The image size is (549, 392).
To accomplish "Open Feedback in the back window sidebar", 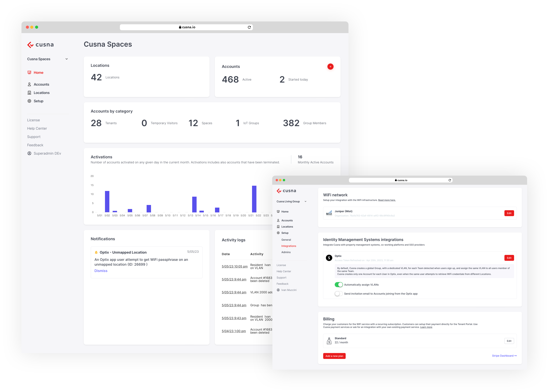I will pyautogui.click(x=35, y=145).
